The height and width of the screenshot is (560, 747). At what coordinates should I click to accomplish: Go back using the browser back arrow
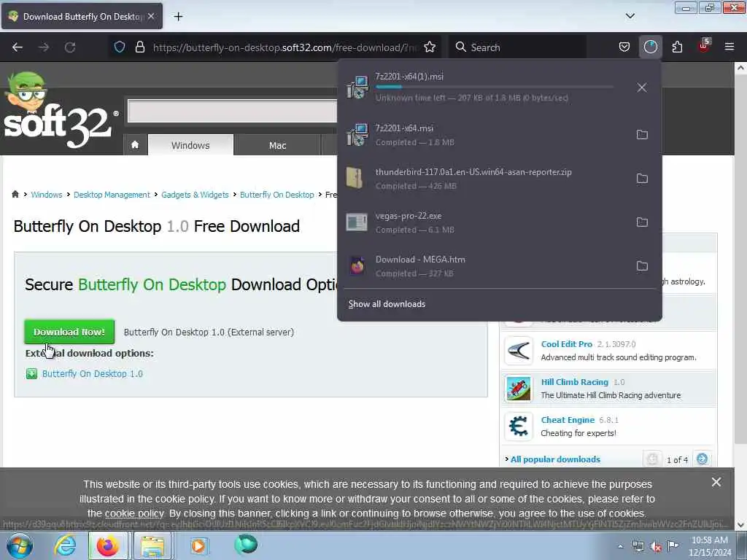18,47
